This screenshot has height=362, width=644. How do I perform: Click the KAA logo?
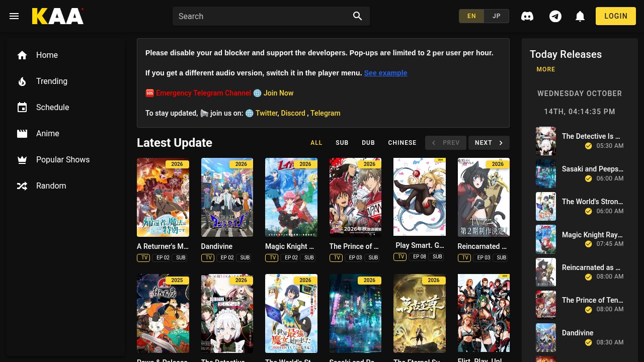[x=58, y=16]
